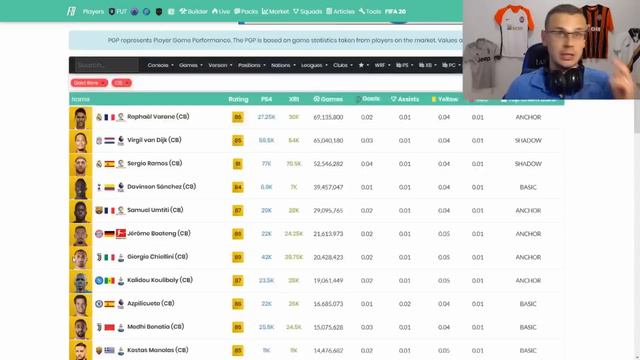Open Sergio Ramos's player face thumbnail

point(80,164)
